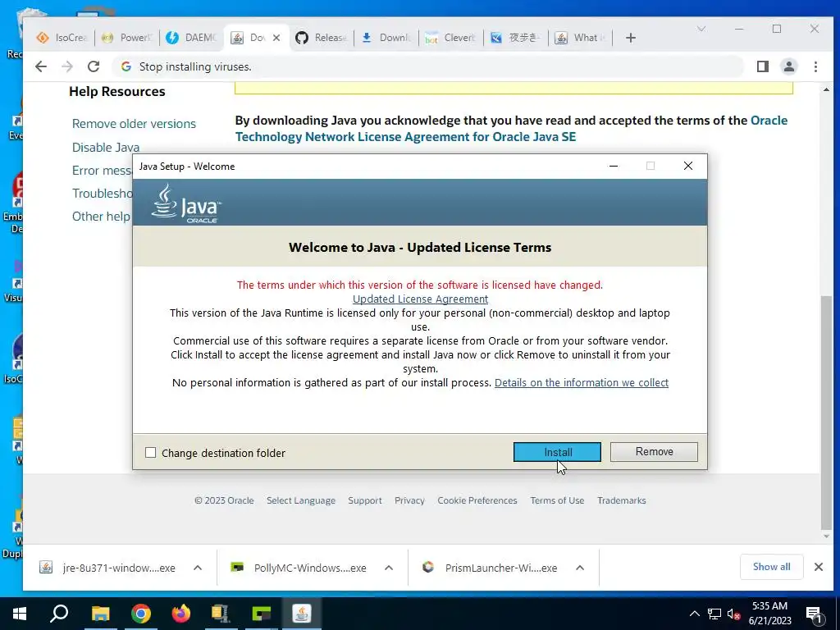Close the downloads bar

(x=819, y=567)
